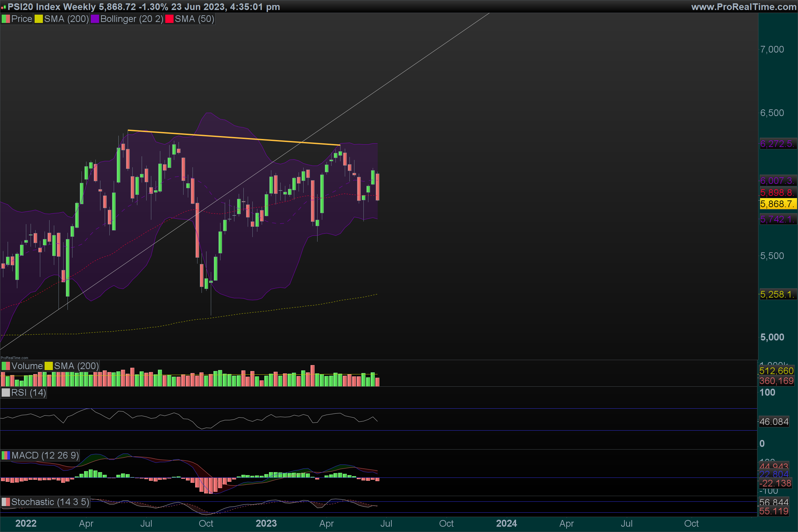The height and width of the screenshot is (532, 798).
Task: Click the red SMA (50) legend icon
Action: click(169, 19)
